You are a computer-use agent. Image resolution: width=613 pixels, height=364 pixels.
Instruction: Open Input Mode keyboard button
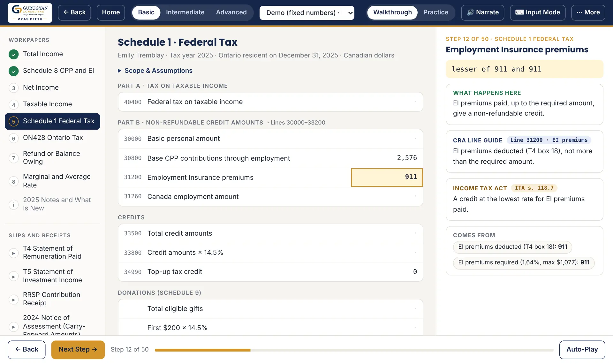point(537,12)
